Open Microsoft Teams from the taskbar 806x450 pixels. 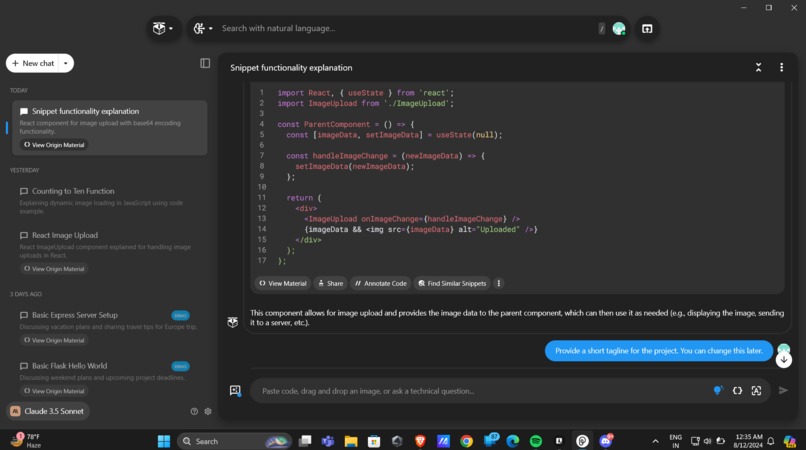(x=328, y=441)
